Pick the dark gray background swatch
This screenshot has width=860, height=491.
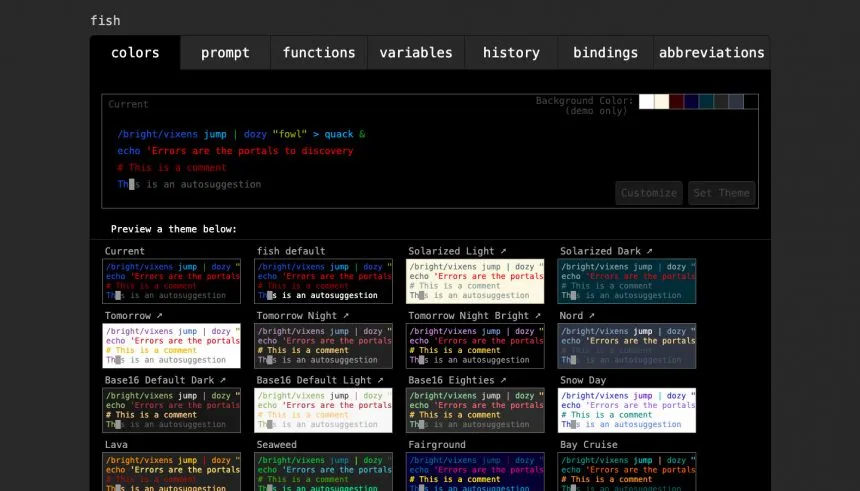click(x=721, y=101)
